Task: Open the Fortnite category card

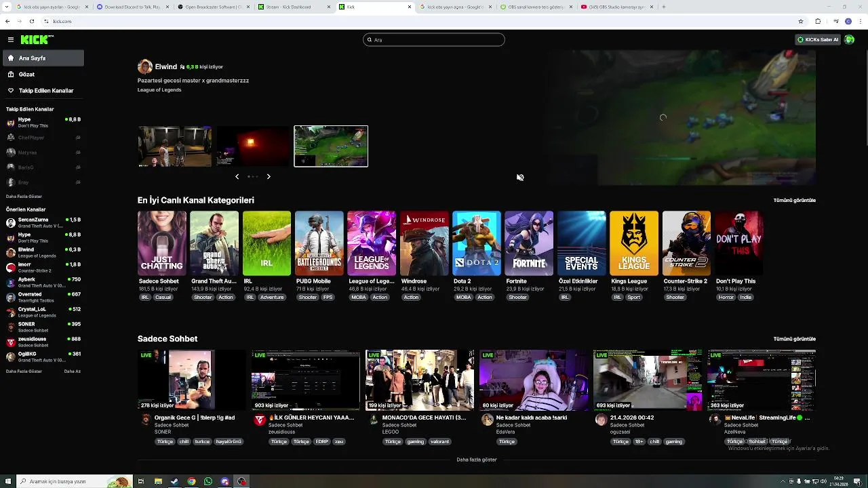Action: (x=529, y=243)
